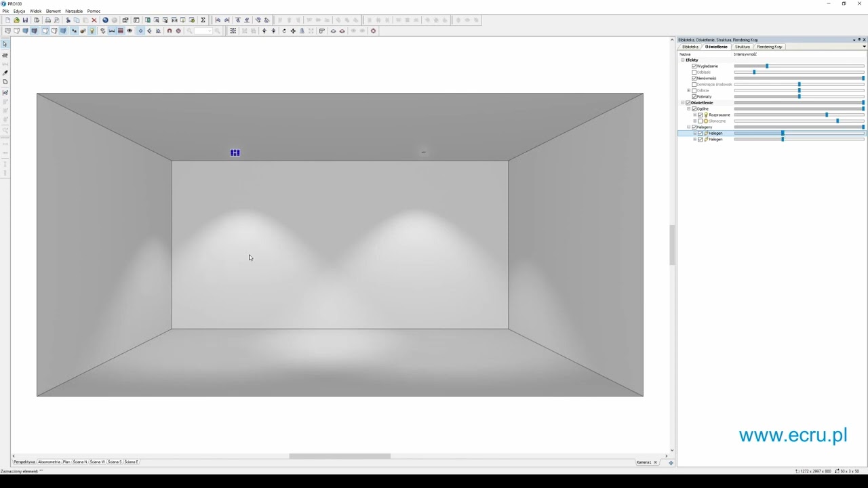Switch to the Rendering Kray tab
Image resolution: width=868 pixels, height=488 pixels.
click(770, 47)
